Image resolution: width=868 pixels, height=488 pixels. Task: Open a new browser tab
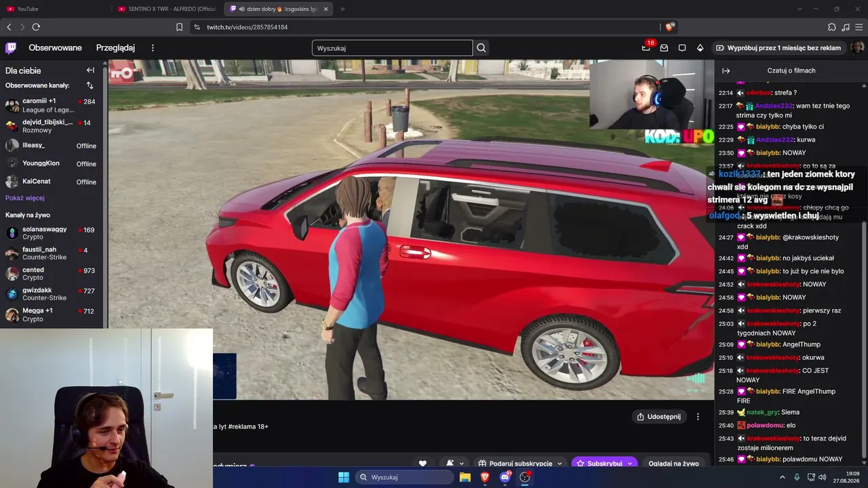pos(342,9)
